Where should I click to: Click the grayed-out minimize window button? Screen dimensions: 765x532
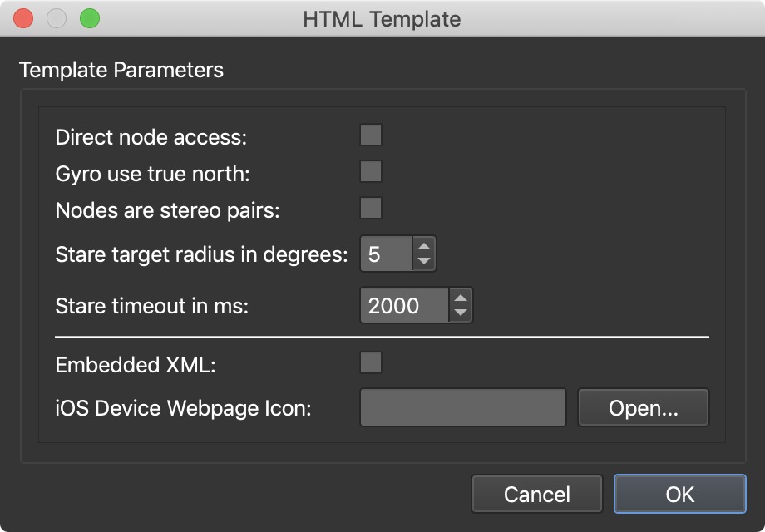[x=57, y=19]
